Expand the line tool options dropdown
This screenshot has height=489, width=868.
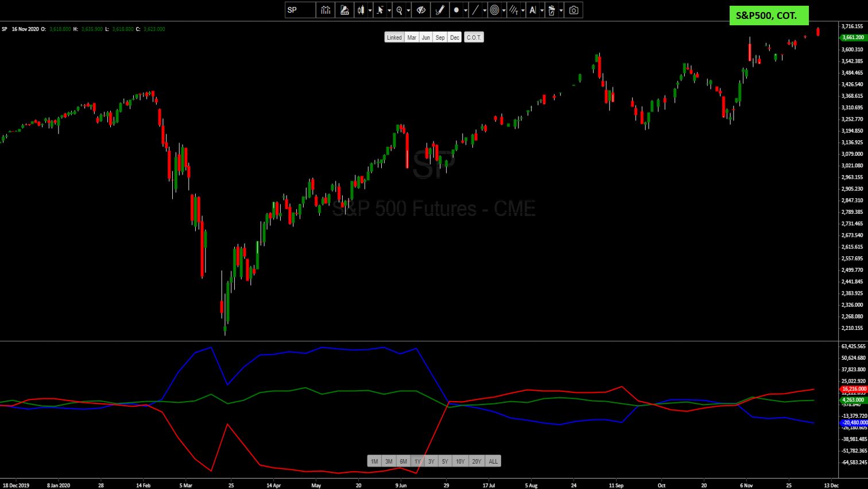click(484, 10)
